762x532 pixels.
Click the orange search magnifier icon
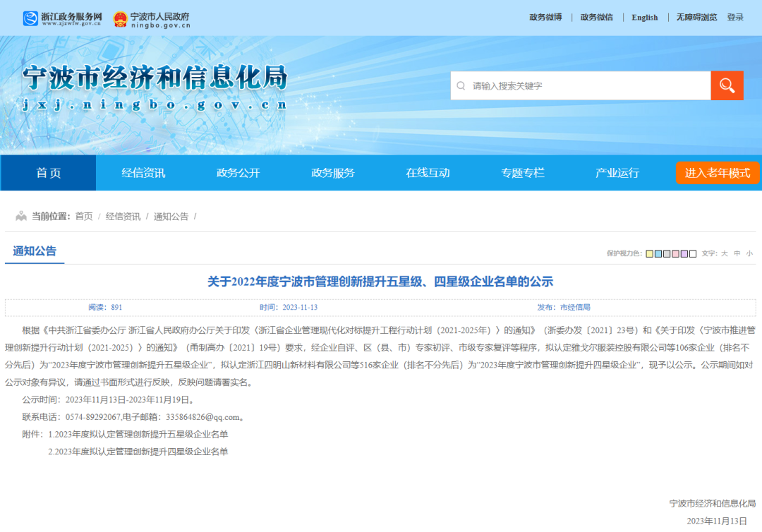pos(727,85)
